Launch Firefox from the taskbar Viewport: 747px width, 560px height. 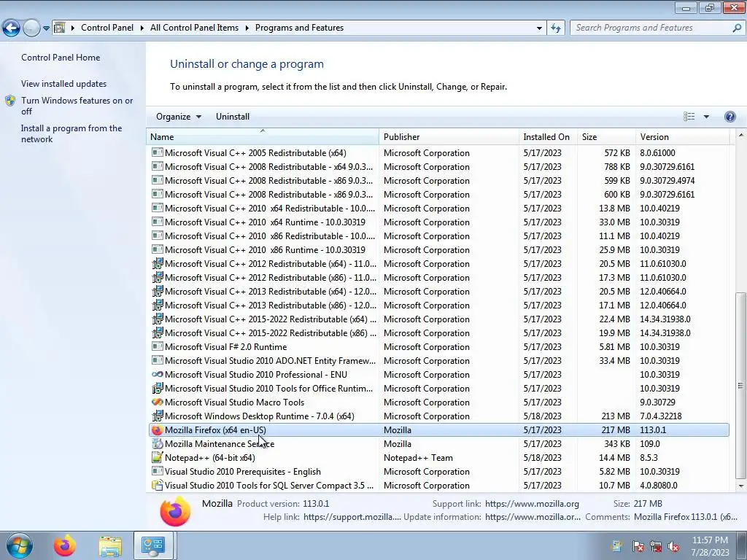[x=65, y=545]
